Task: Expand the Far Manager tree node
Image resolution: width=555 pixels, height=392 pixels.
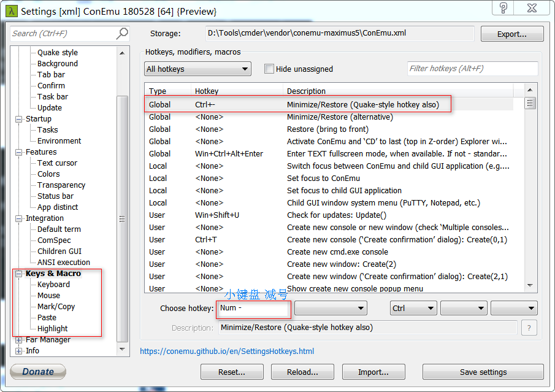Action: coord(19,340)
